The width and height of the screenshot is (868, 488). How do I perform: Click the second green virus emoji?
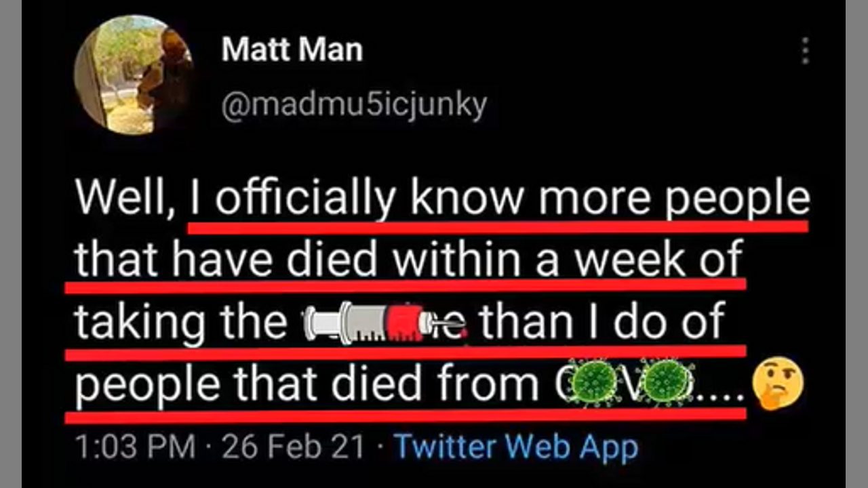pos(668,382)
